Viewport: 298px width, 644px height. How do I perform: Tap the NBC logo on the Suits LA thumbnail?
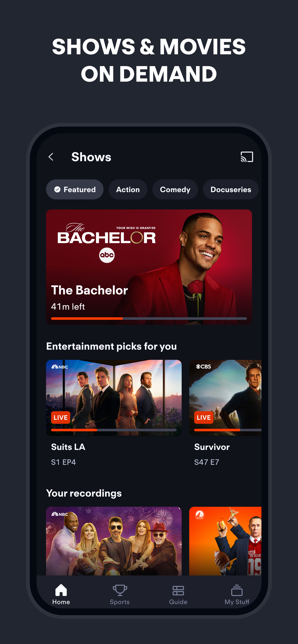point(60,367)
